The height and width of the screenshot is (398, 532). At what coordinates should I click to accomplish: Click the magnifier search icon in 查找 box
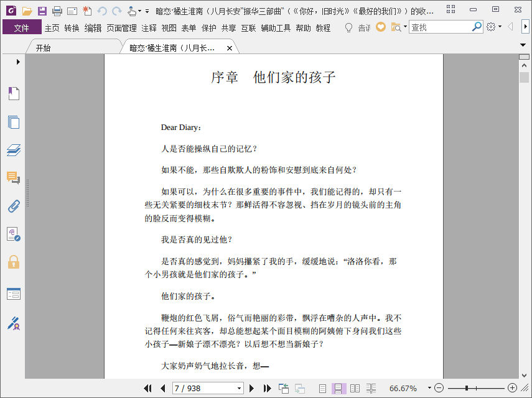[477, 27]
